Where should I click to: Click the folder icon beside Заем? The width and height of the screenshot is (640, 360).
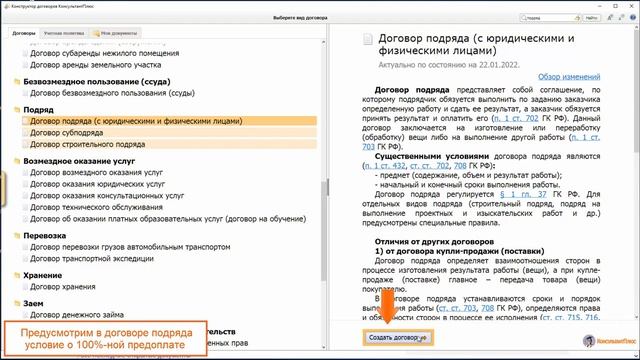pyautogui.click(x=17, y=303)
